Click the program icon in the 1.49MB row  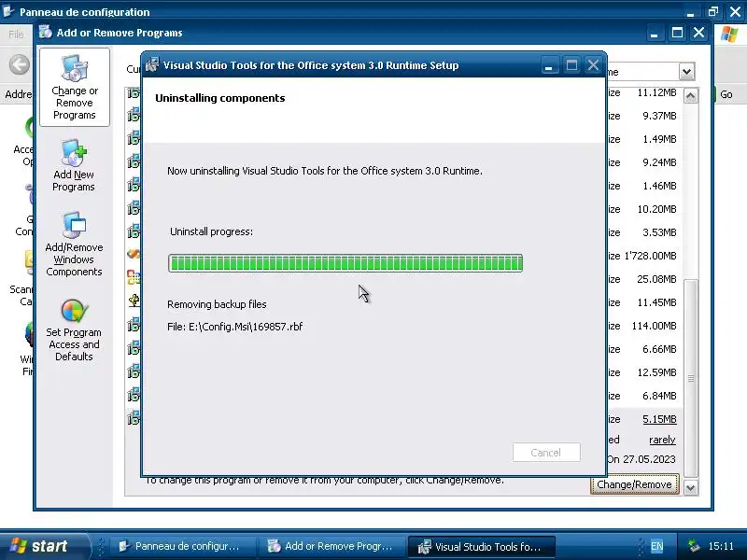coord(134,138)
